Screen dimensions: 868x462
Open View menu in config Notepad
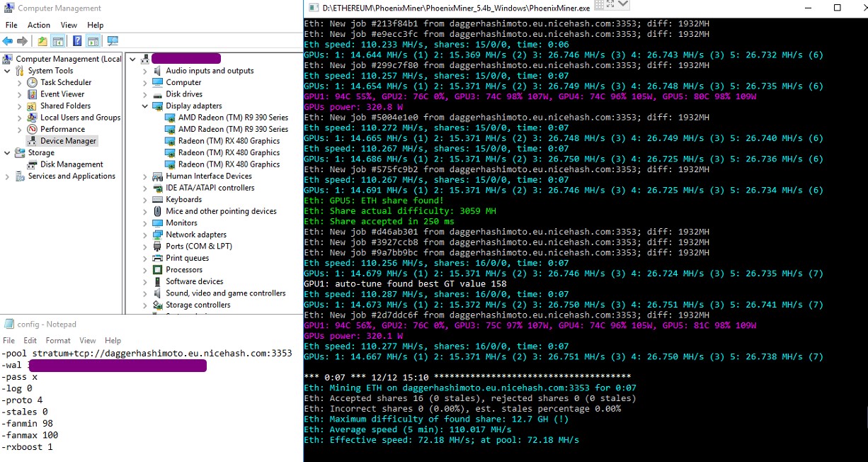[88, 341]
